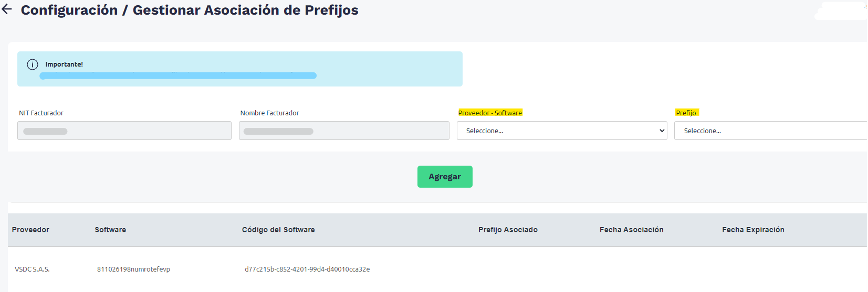Select the Código del Software column header

278,230
